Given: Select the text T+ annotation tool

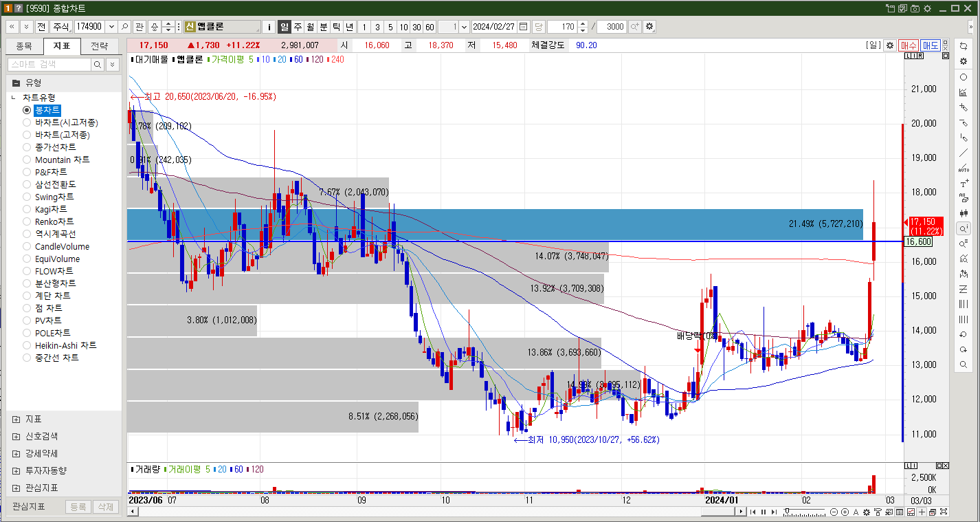Looking at the screenshot, I should click(x=964, y=184).
